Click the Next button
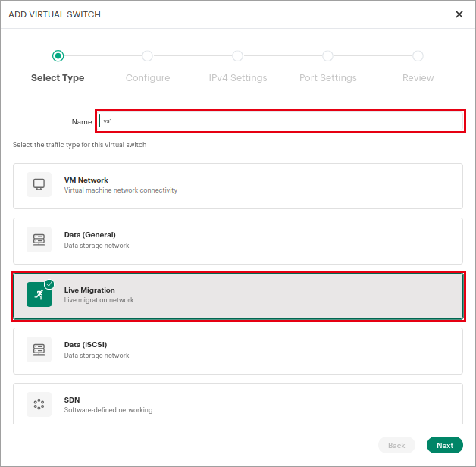Image resolution: width=476 pixels, height=467 pixels. click(x=445, y=445)
